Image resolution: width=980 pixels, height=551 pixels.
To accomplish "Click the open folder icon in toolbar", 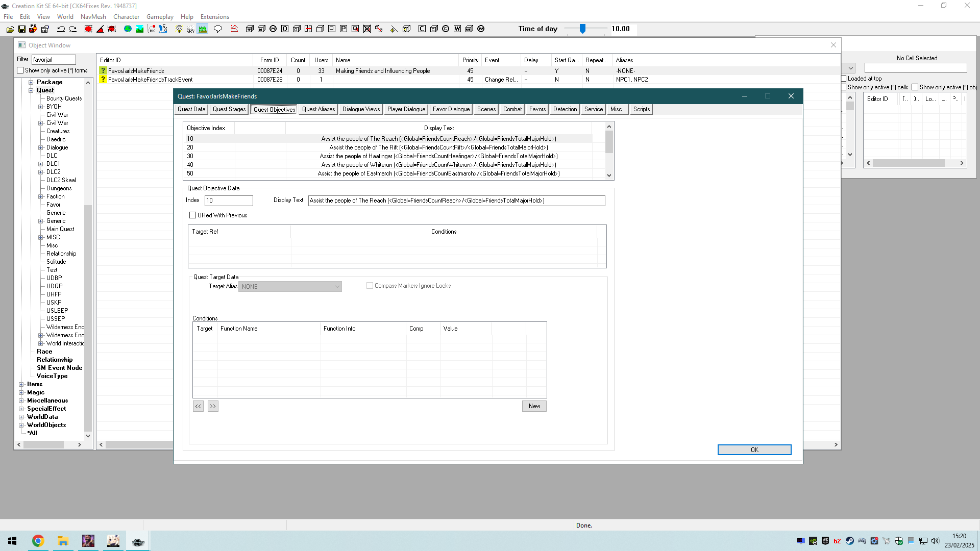I will (x=10, y=29).
